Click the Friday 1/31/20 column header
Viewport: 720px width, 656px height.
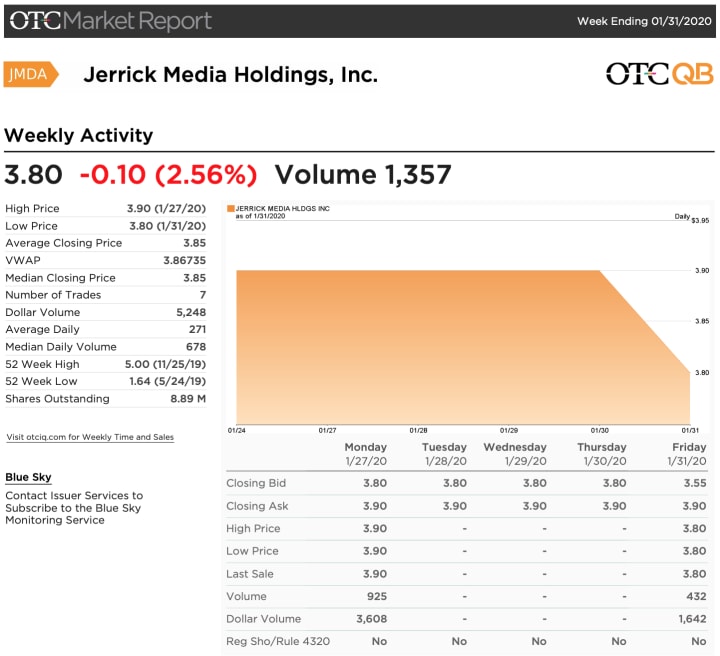click(x=687, y=454)
